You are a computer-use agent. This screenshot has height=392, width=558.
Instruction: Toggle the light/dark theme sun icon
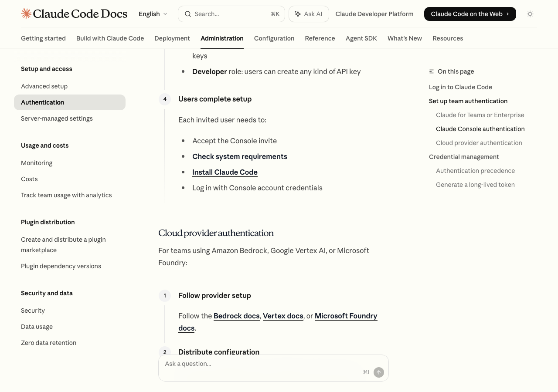pos(530,14)
